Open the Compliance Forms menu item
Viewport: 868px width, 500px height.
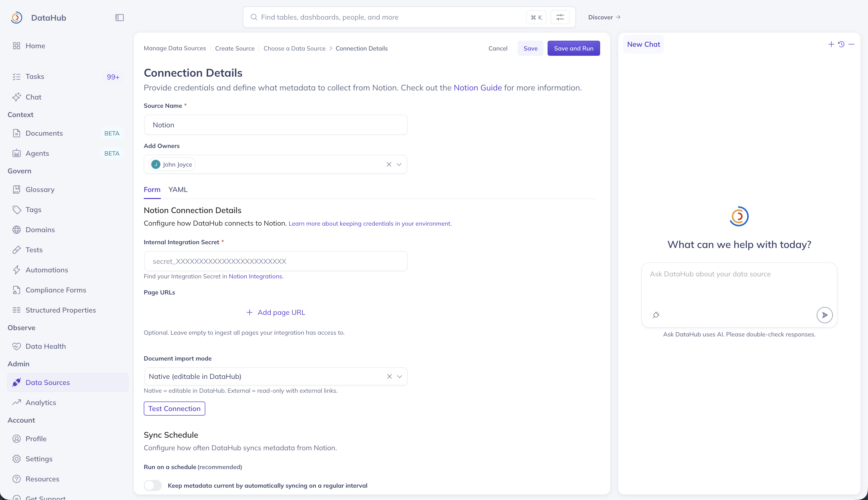(x=68, y=290)
